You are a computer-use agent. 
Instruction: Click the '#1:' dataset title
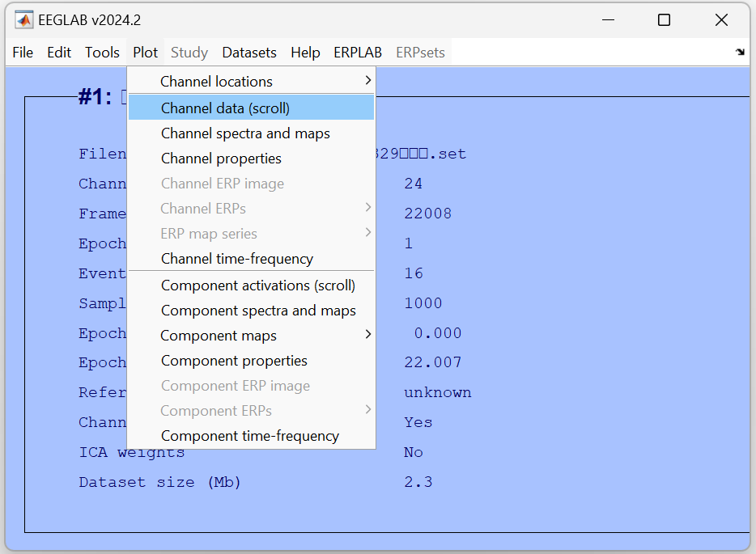pos(95,97)
